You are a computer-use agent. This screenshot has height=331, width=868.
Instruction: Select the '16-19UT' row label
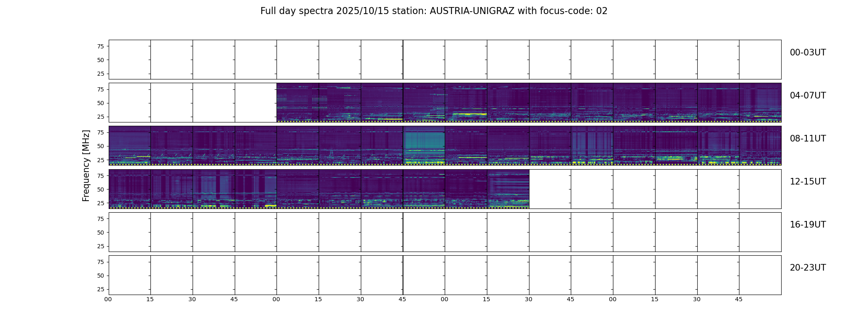coord(808,225)
